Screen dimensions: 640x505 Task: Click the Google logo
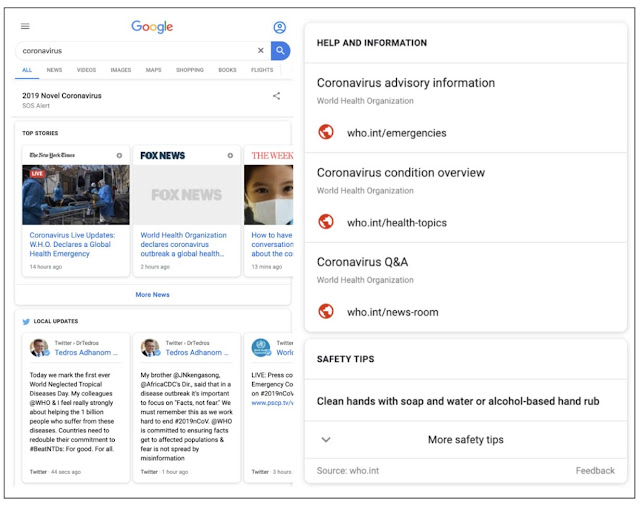point(152,27)
